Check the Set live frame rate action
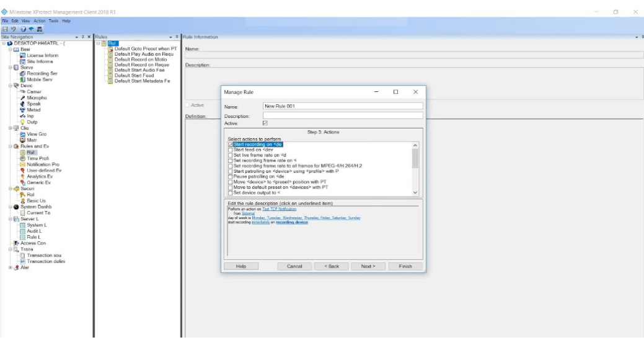644x345 pixels. coord(230,155)
